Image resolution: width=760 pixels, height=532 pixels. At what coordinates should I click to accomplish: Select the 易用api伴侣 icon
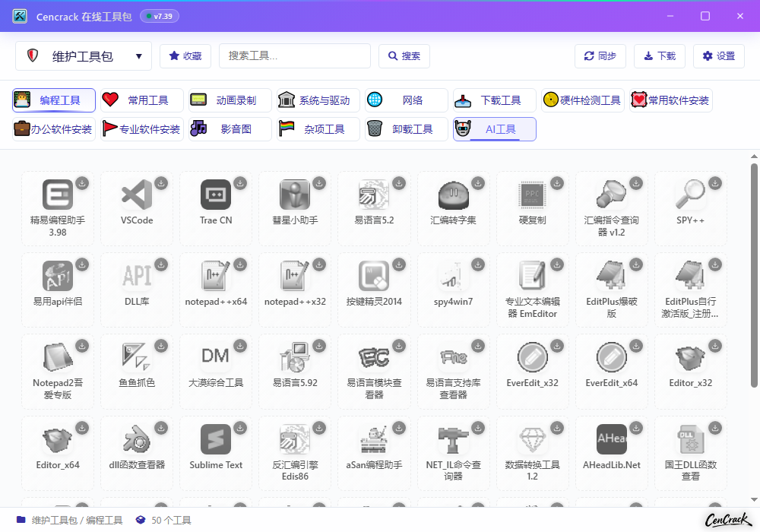pyautogui.click(x=58, y=276)
